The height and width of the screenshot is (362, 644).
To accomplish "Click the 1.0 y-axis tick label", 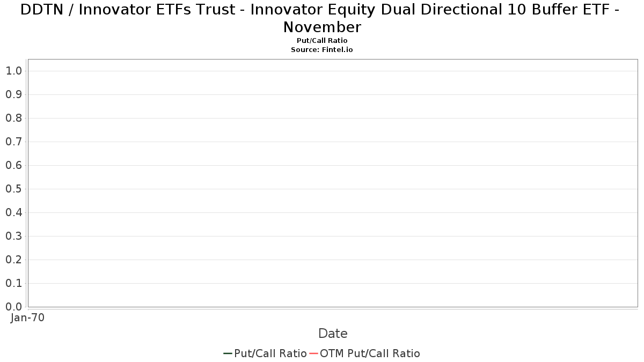I will click(x=13, y=71).
